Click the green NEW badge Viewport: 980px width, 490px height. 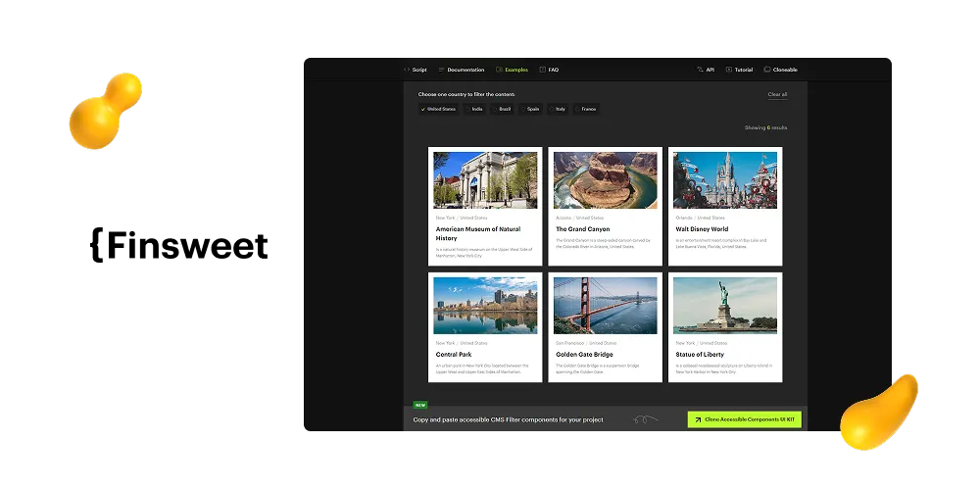420,405
